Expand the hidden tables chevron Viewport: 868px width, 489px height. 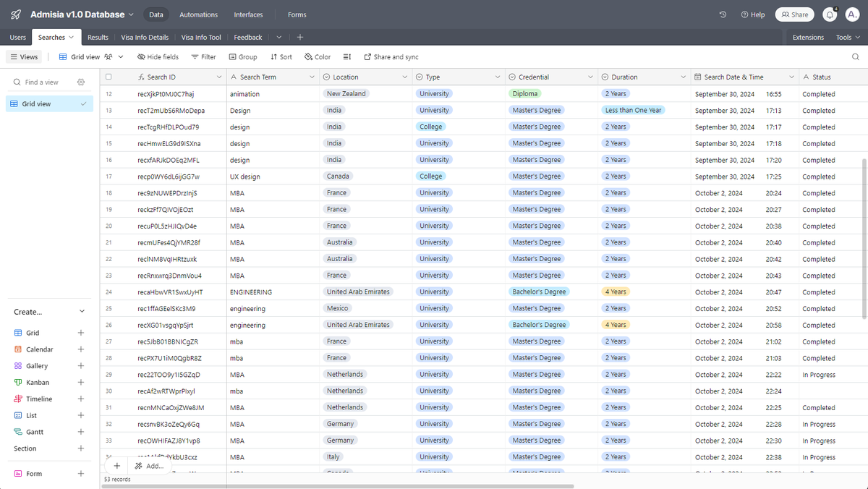pos(279,37)
